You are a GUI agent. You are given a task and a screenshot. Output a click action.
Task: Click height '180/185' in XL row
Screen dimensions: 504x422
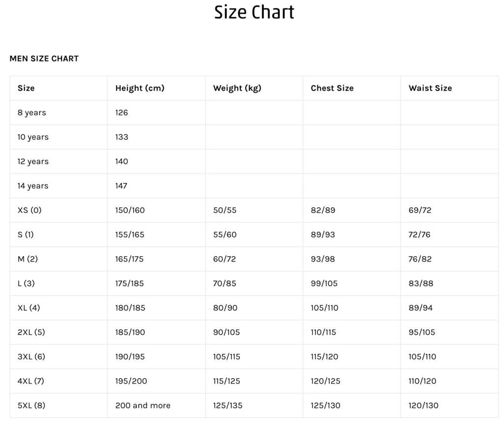(x=130, y=308)
